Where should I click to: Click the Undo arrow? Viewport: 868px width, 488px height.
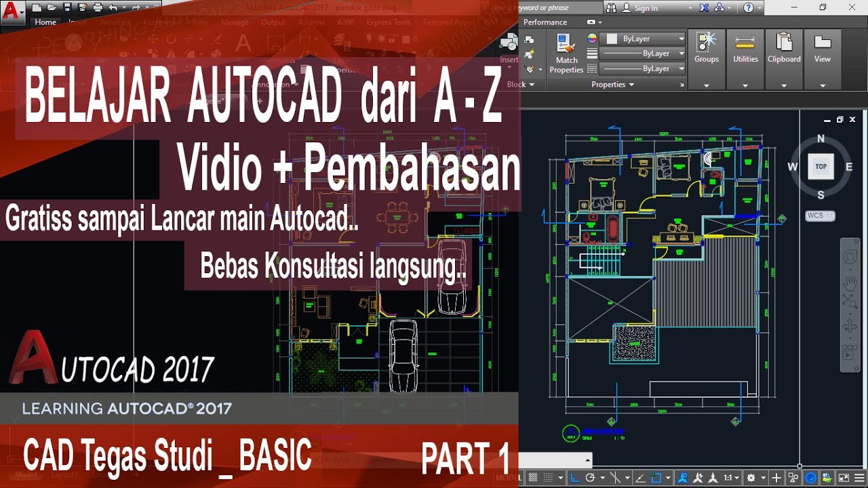(113, 7)
